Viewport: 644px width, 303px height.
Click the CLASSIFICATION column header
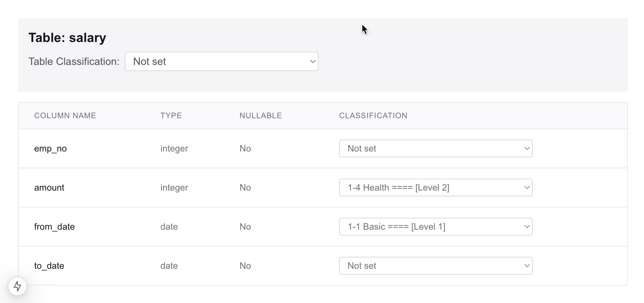[x=373, y=116]
